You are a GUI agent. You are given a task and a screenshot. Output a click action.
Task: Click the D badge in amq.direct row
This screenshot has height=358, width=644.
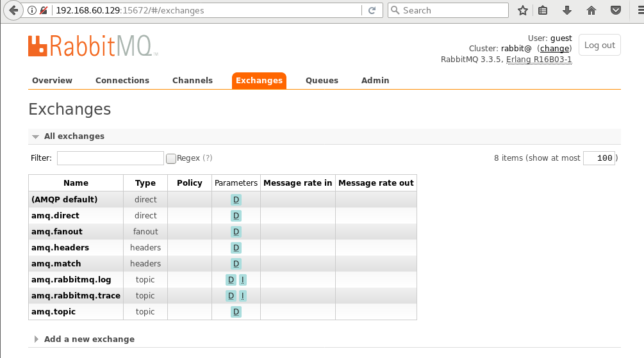tap(236, 216)
